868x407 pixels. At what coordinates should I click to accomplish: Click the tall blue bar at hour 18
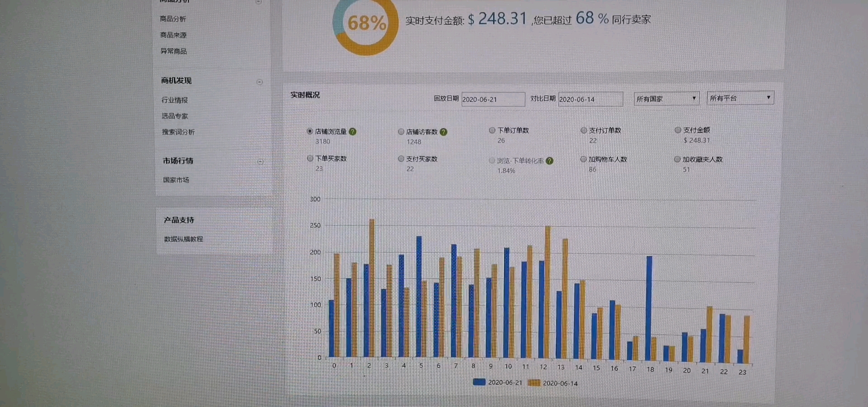pos(649,308)
